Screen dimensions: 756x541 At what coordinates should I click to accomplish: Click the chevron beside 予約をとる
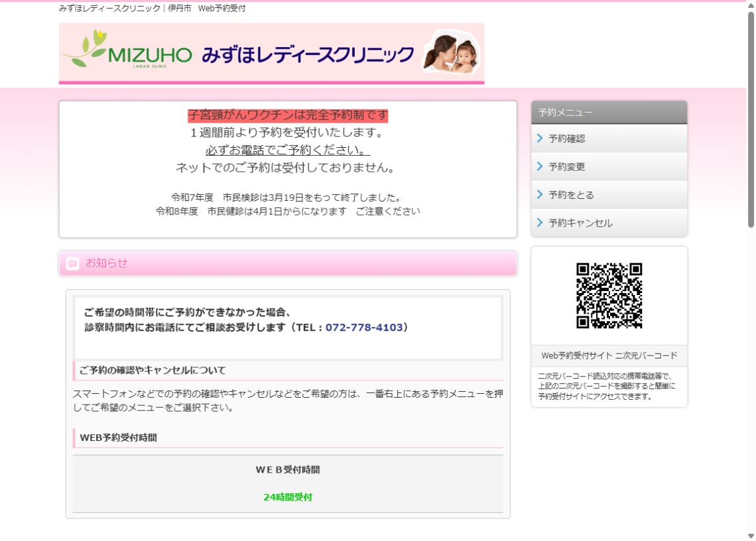point(540,194)
